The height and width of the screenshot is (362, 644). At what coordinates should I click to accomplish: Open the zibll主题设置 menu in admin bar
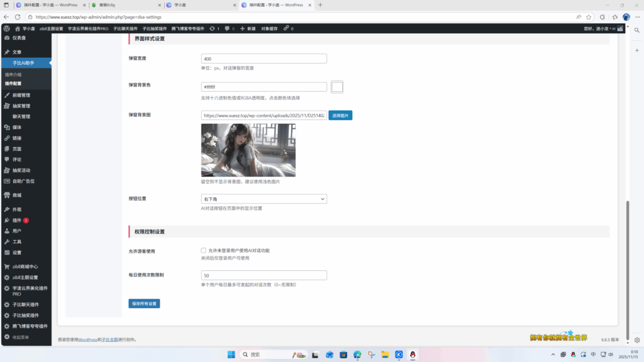tap(53, 28)
